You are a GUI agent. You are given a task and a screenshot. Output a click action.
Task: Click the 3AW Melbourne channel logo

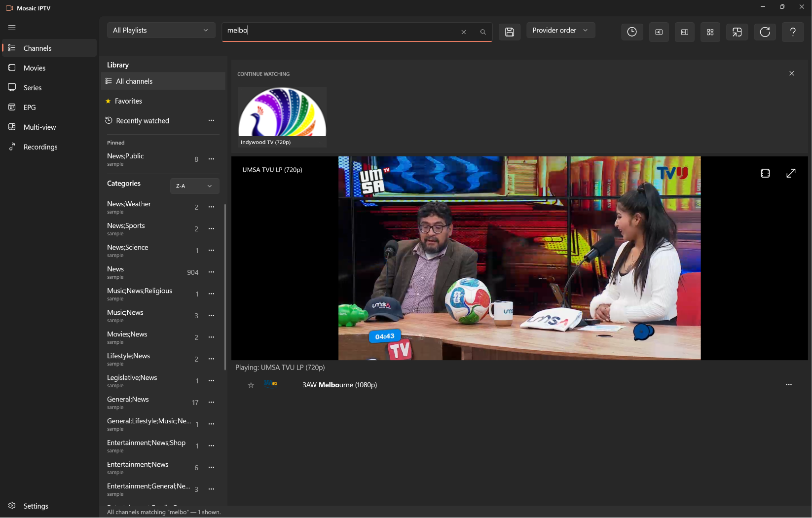270,384
